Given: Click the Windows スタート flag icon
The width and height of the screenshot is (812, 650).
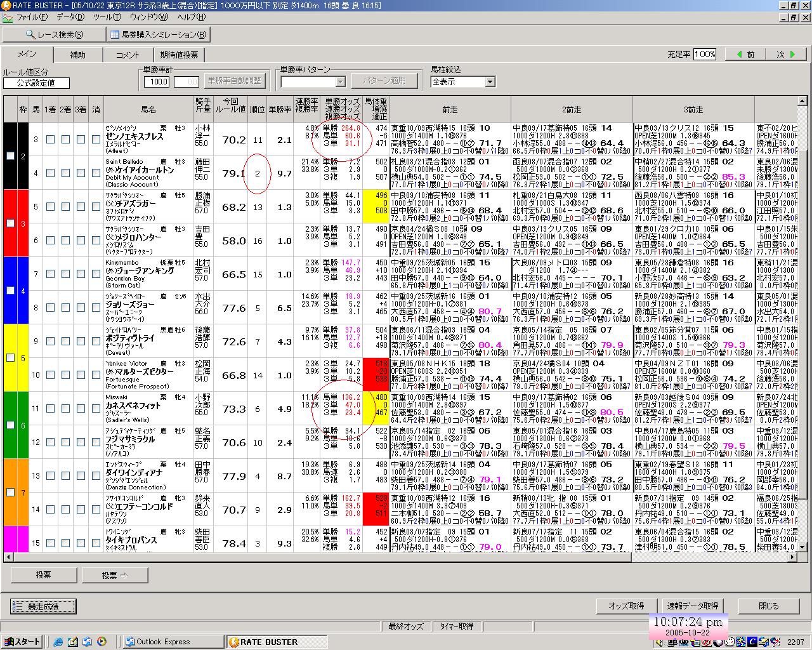Looking at the screenshot, I should pos(9,642).
